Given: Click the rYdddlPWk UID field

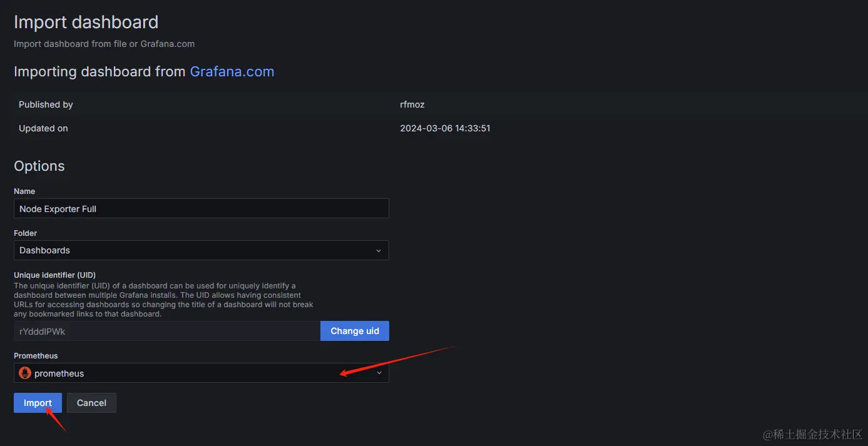Looking at the screenshot, I should [167, 331].
